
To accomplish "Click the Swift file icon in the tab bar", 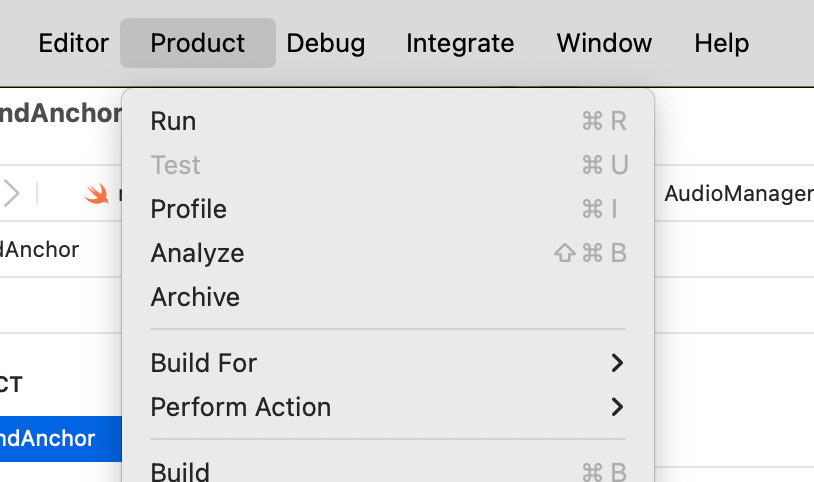I will coord(96,194).
